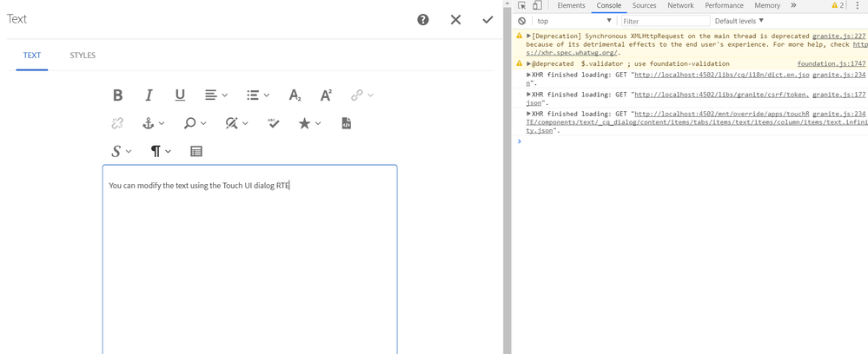Open the dialog help icon
Viewport: 868px width, 354px height.
point(423,20)
